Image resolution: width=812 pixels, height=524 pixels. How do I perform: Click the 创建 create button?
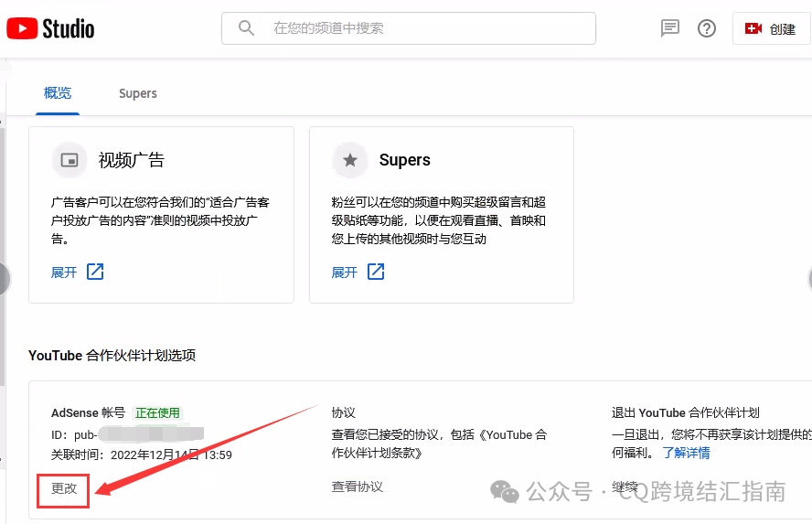[771, 28]
